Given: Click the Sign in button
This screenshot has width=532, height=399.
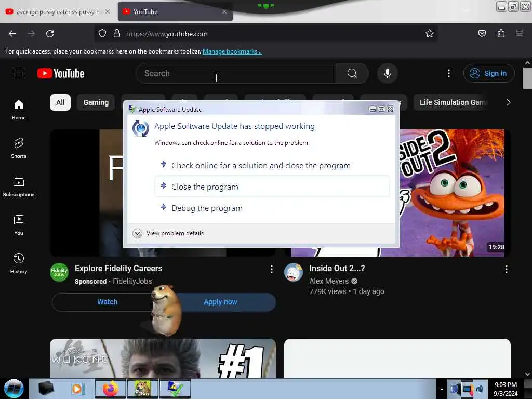Looking at the screenshot, I should (488, 73).
